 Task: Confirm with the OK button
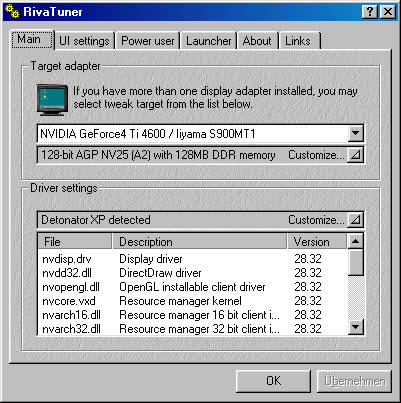(x=273, y=381)
